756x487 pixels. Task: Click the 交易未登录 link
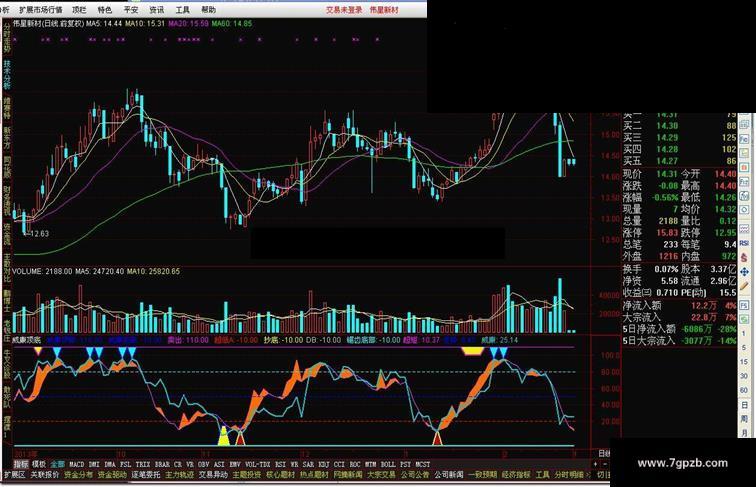point(344,10)
